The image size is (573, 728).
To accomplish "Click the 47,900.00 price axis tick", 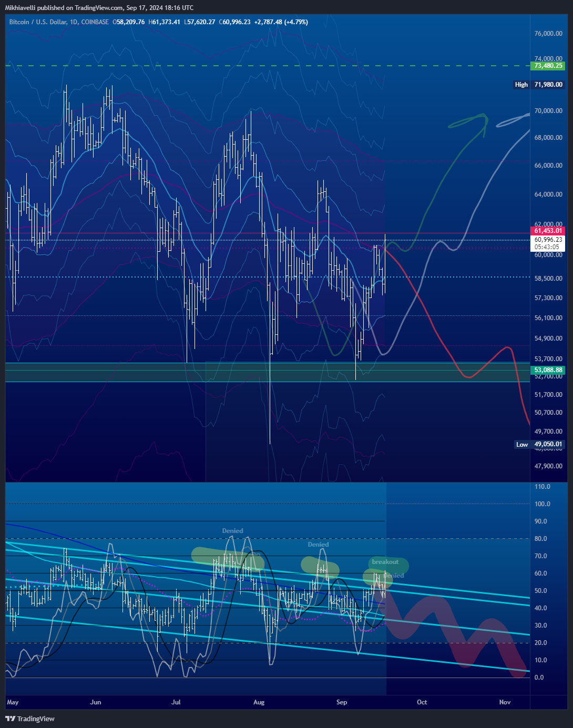I will click(548, 466).
